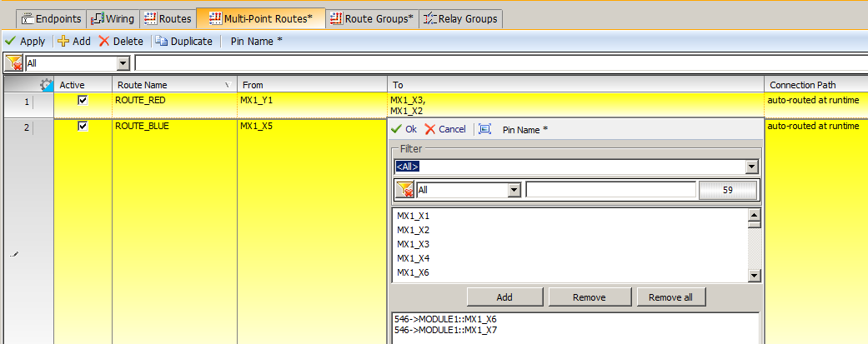Click the red Cancel X in popup
This screenshot has height=344, width=868.
coord(430,129)
